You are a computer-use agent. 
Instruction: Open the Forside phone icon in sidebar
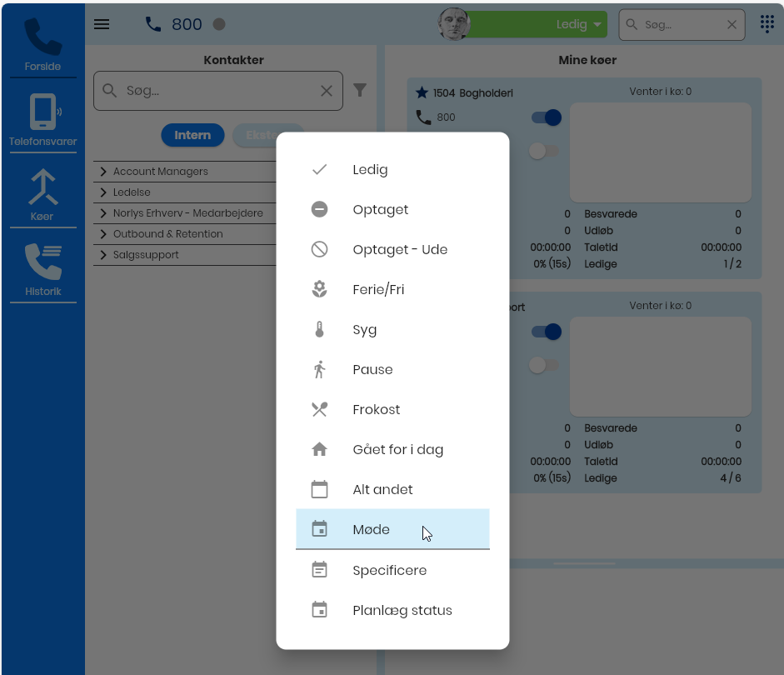(x=42, y=37)
